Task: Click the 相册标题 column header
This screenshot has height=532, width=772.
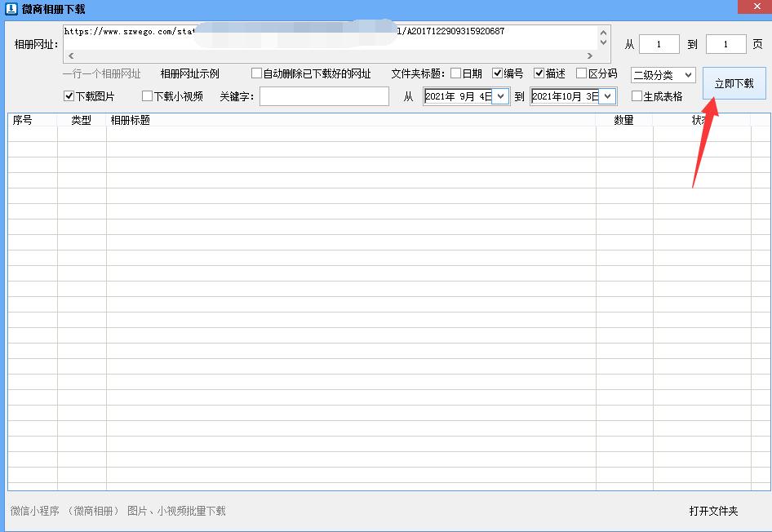Action: click(x=351, y=120)
